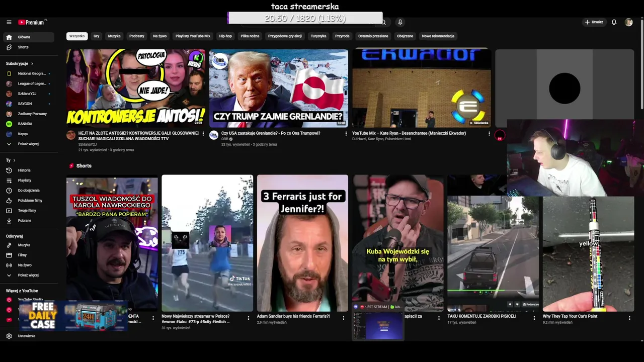This screenshot has width=644, height=362.
Task: Select the Przyroda filter chip
Action: pos(342,36)
